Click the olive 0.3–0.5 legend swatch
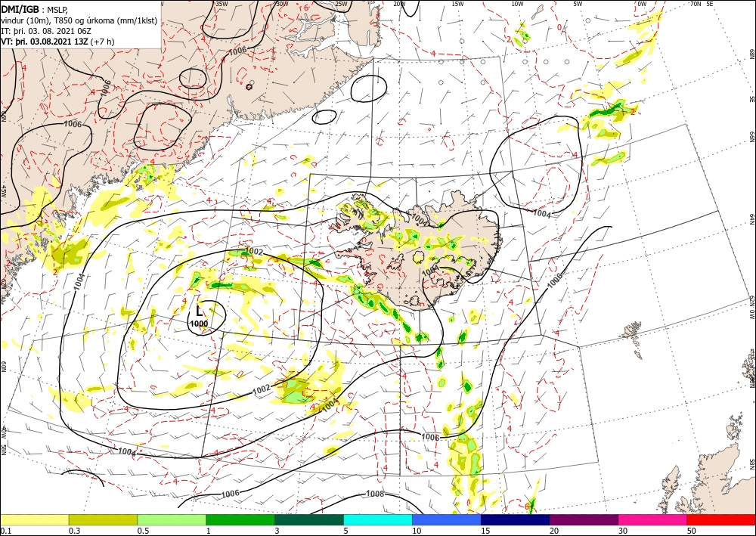The width and height of the screenshot is (756, 536). [103, 519]
